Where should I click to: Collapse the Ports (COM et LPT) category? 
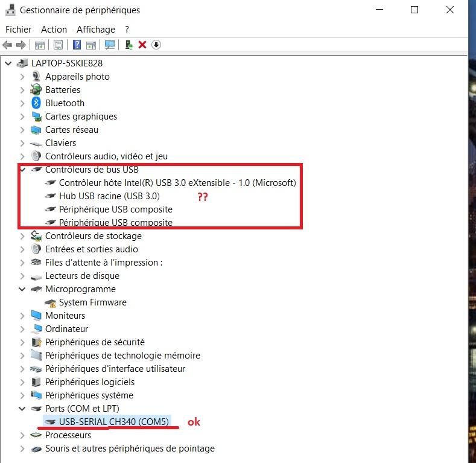(x=22, y=409)
